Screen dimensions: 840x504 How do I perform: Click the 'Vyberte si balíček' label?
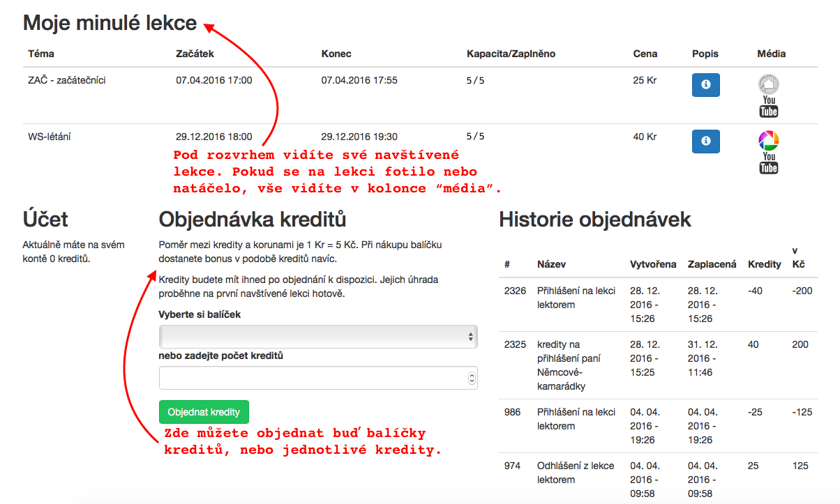pos(200,314)
